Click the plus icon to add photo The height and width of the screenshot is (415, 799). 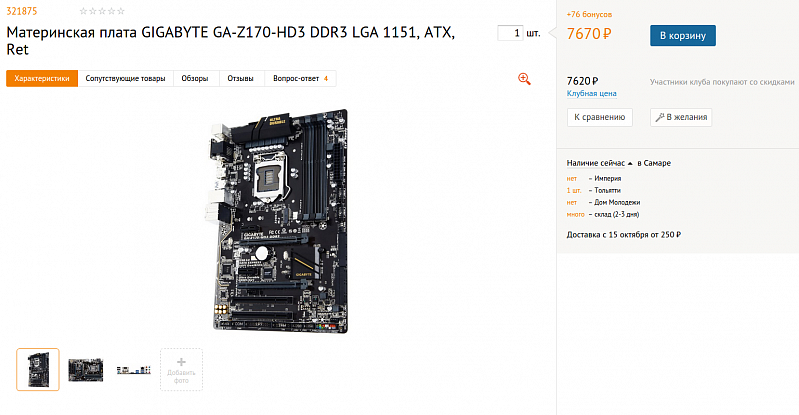[181, 362]
